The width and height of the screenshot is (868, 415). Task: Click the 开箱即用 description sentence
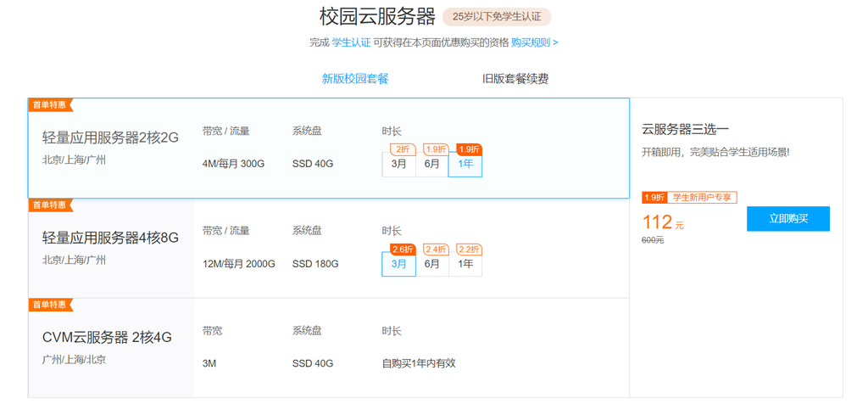click(715, 152)
